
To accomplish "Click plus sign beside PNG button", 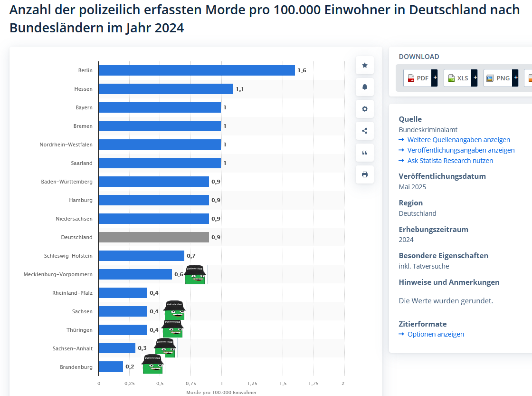I will click(515, 78).
